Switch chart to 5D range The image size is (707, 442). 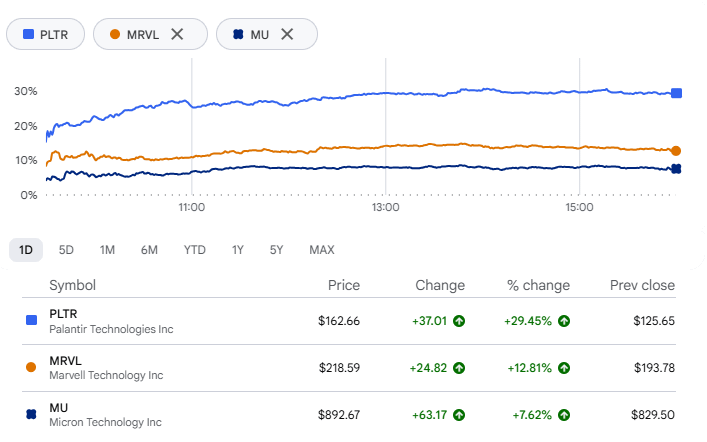click(66, 250)
